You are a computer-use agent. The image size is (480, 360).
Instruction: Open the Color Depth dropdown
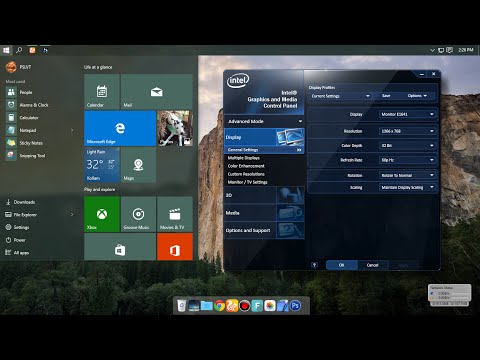click(x=408, y=146)
